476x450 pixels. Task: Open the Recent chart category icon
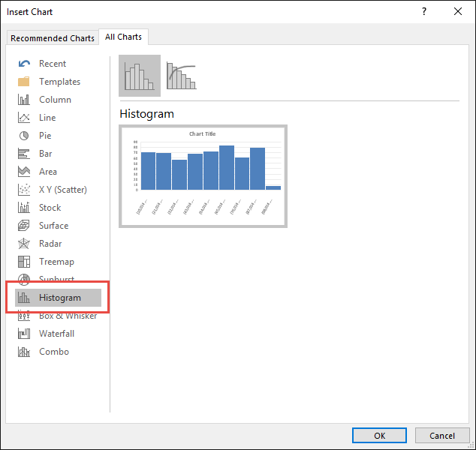[x=24, y=64]
